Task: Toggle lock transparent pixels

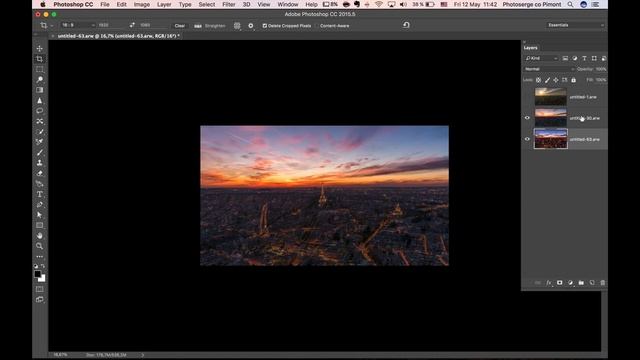Action: tap(538, 80)
